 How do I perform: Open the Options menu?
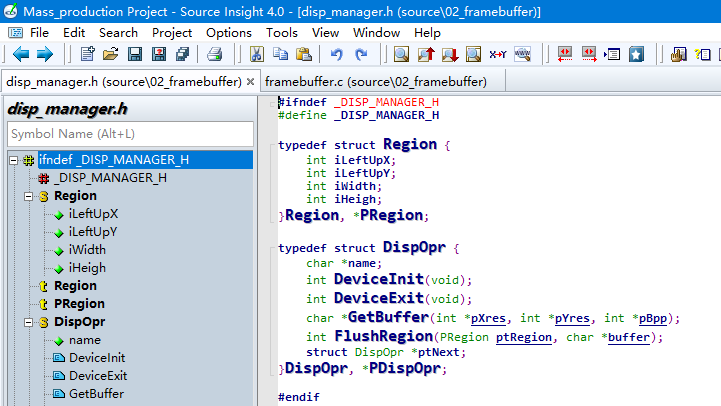coord(229,33)
